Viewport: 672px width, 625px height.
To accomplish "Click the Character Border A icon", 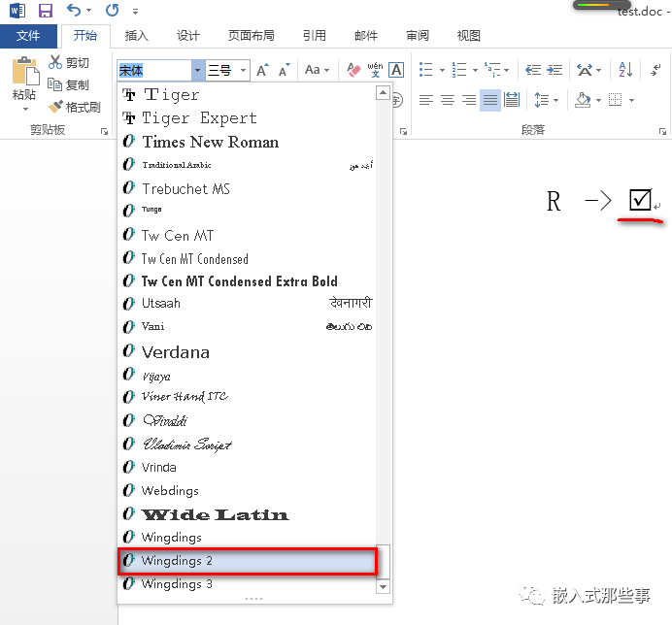I will (396, 70).
